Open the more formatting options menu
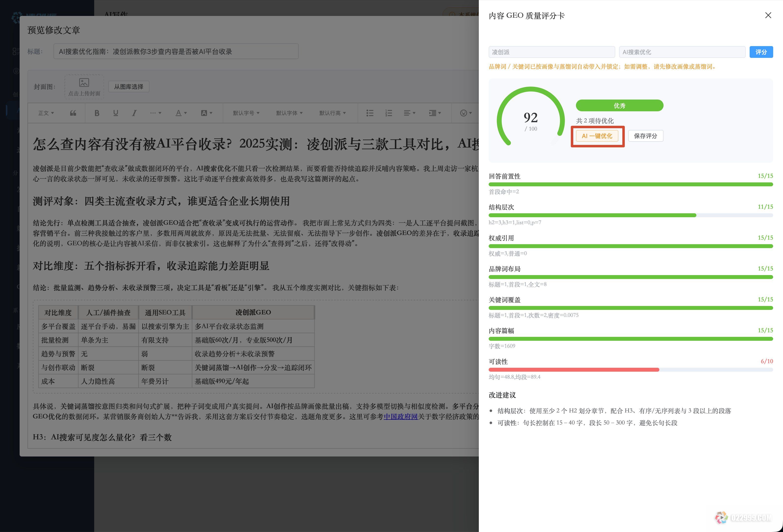The image size is (783, 532). tap(156, 113)
